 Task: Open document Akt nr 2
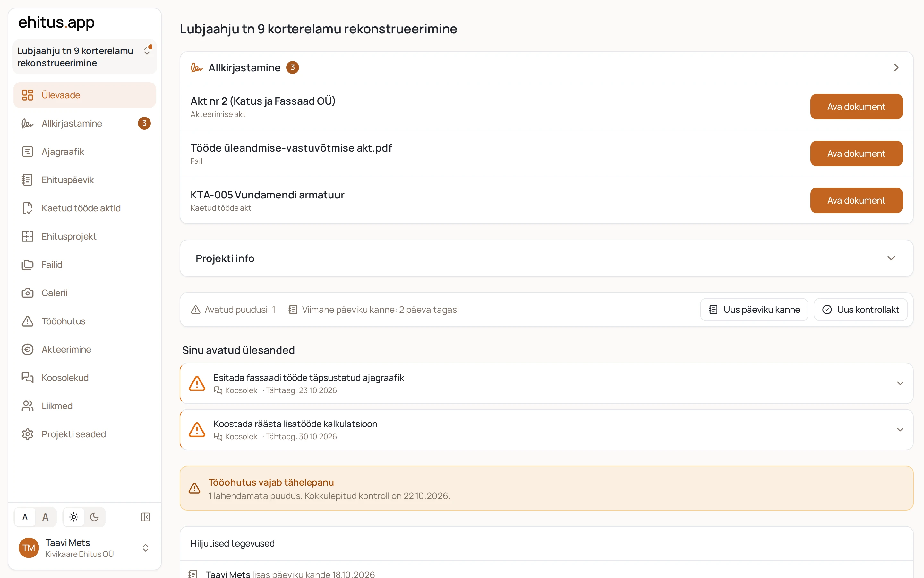pyautogui.click(x=856, y=107)
